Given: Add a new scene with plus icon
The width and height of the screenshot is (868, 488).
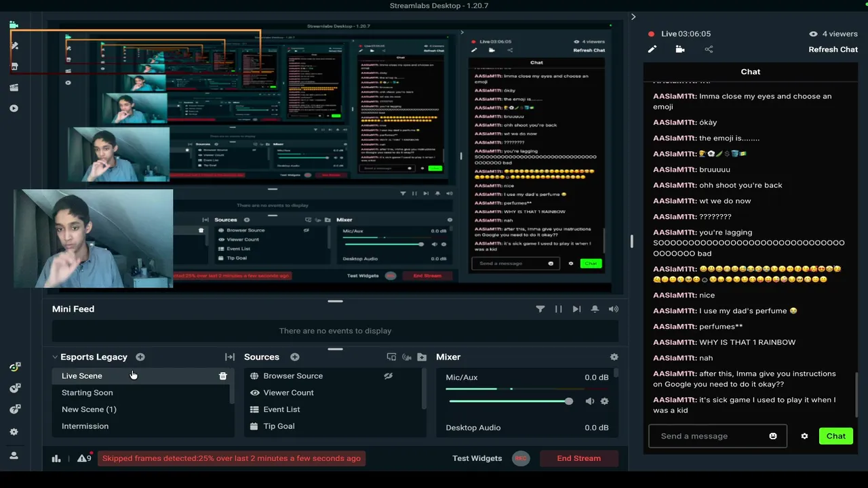Looking at the screenshot, I should (140, 357).
